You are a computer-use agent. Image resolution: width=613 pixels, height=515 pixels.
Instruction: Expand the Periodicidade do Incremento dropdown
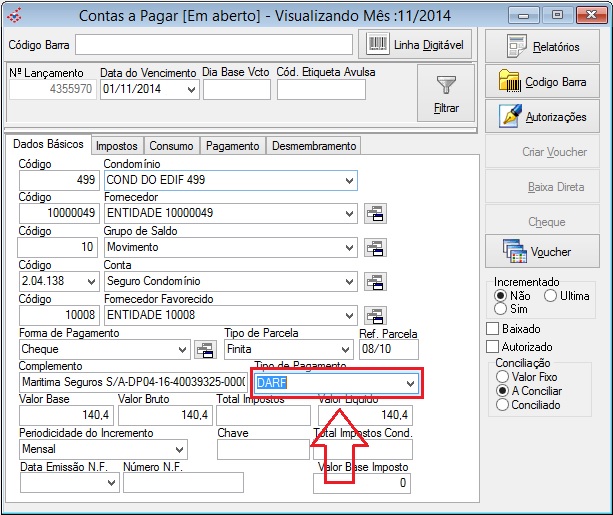click(x=179, y=451)
